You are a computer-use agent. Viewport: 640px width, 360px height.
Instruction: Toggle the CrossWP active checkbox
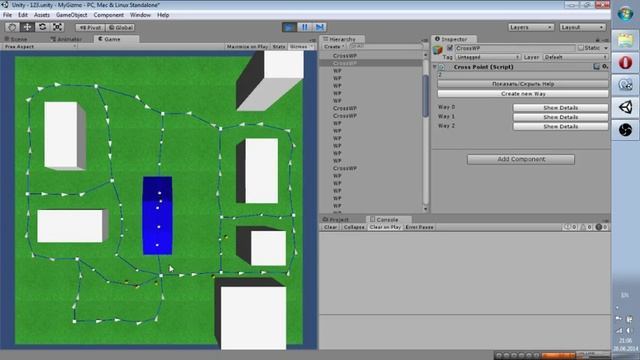coord(450,48)
